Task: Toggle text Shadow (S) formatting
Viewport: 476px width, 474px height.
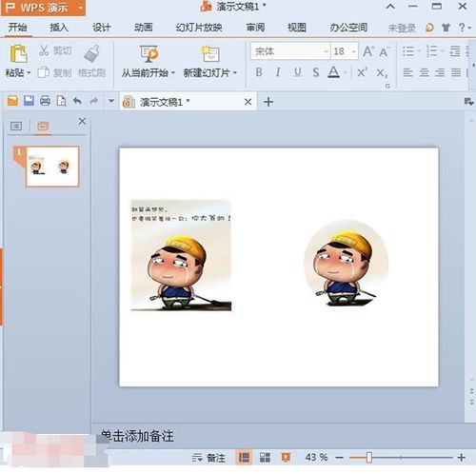Action: (x=316, y=72)
